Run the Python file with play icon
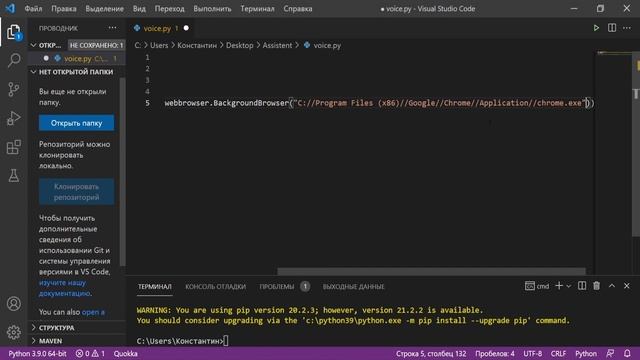 click(596, 28)
